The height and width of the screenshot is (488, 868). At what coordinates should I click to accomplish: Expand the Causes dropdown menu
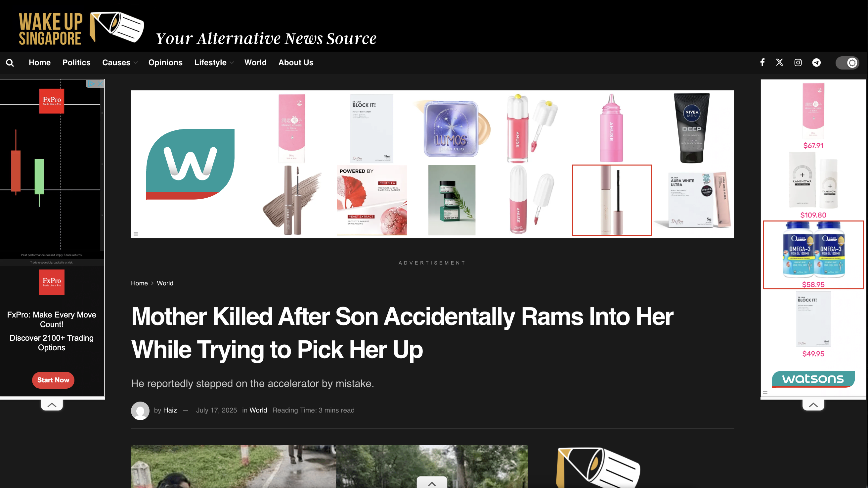tap(120, 62)
